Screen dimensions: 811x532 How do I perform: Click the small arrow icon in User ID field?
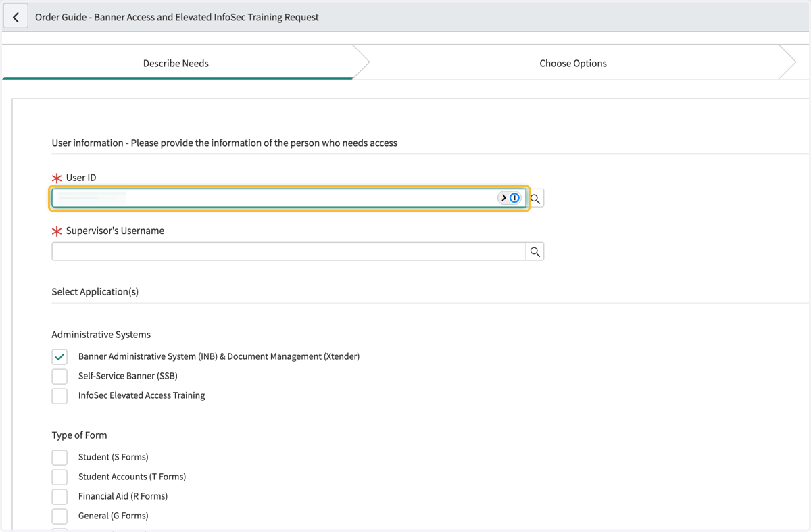click(x=503, y=198)
